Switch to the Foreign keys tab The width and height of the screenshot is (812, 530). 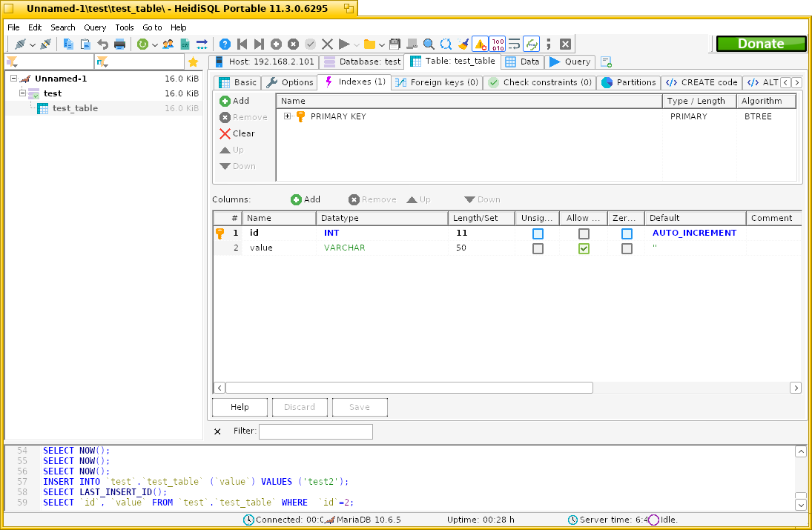(437, 82)
